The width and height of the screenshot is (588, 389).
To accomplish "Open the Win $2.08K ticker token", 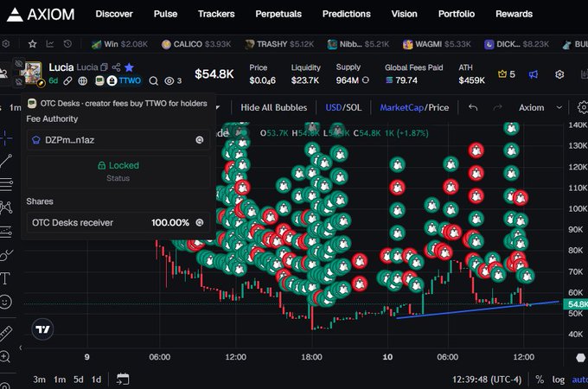I will pyautogui.click(x=119, y=44).
